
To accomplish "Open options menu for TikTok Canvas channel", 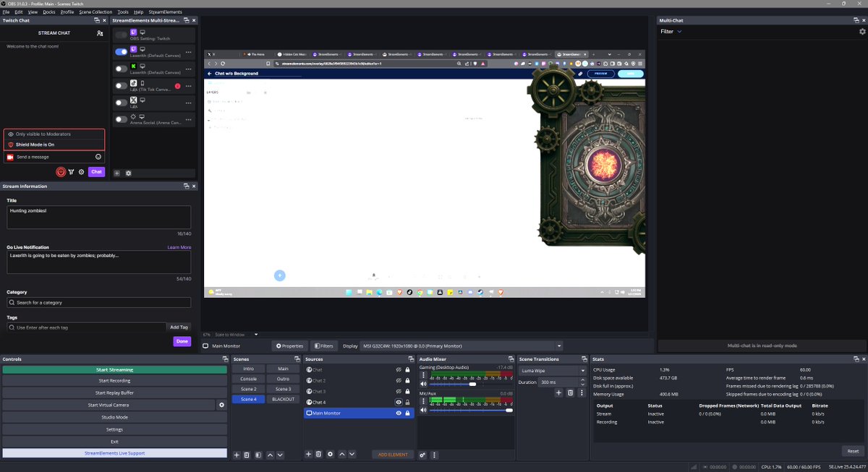I will pyautogui.click(x=189, y=85).
